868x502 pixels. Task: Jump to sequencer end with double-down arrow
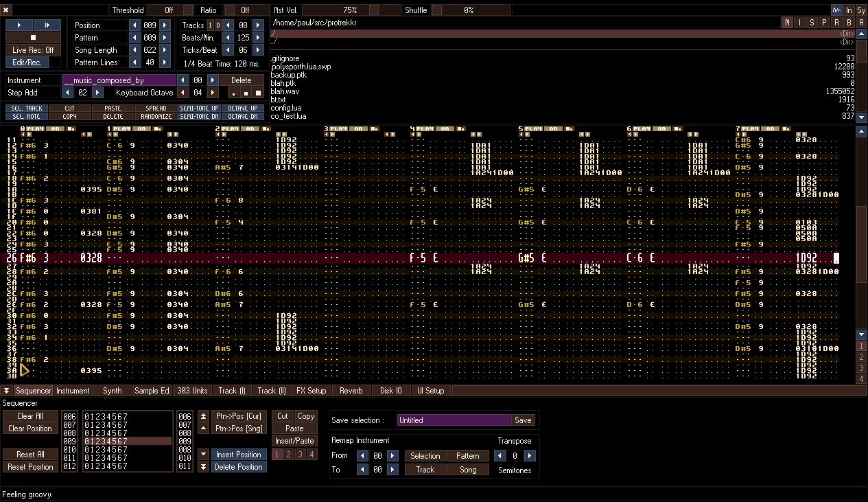tap(202, 467)
